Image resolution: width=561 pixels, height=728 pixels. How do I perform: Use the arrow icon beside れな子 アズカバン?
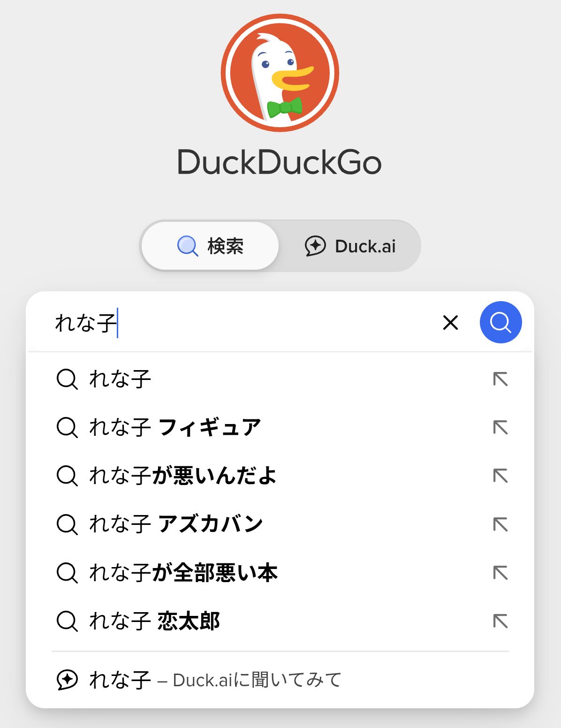click(500, 524)
